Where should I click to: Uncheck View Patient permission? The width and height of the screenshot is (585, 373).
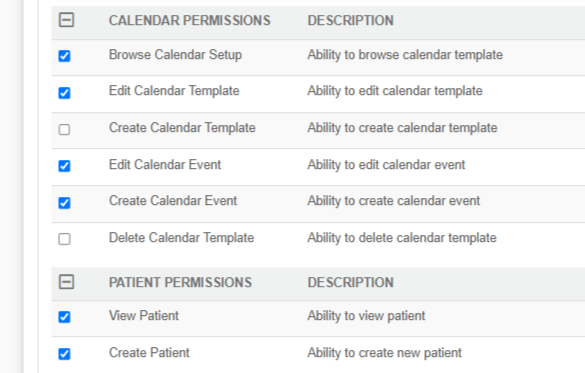tap(64, 317)
